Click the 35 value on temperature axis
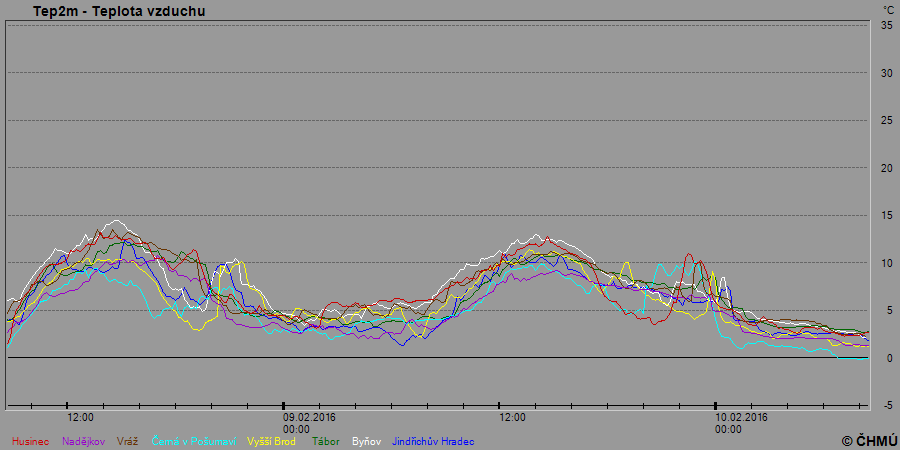Viewport: 900px width, 450px height. pos(886,25)
